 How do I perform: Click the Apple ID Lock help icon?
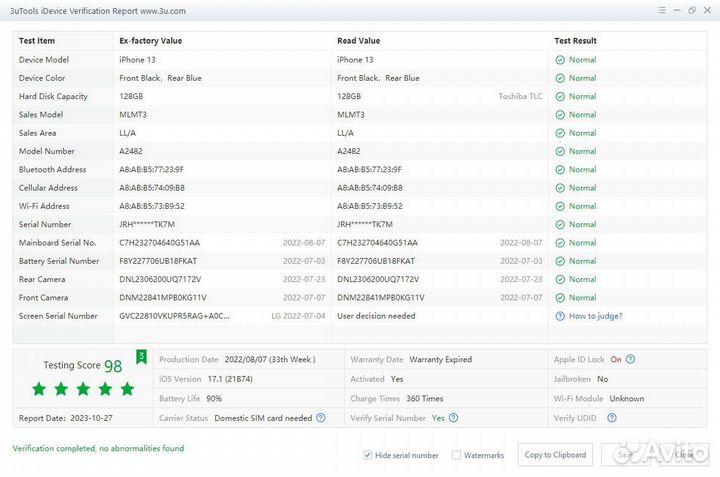tap(630, 359)
